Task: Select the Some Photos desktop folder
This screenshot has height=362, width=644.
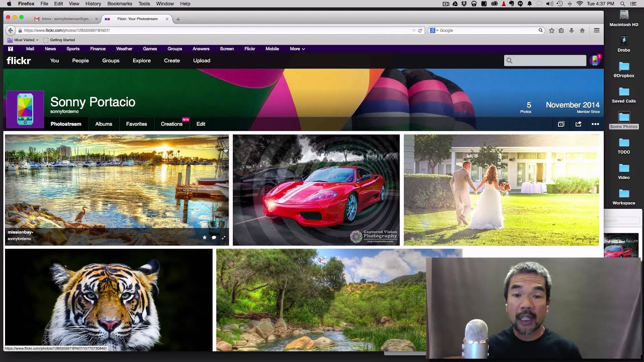Action: click(x=624, y=120)
